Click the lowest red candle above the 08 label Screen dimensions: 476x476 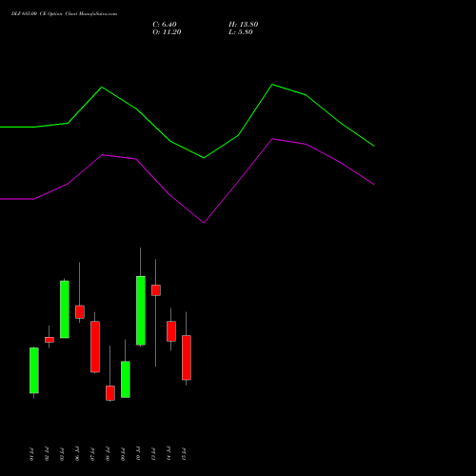110,393
